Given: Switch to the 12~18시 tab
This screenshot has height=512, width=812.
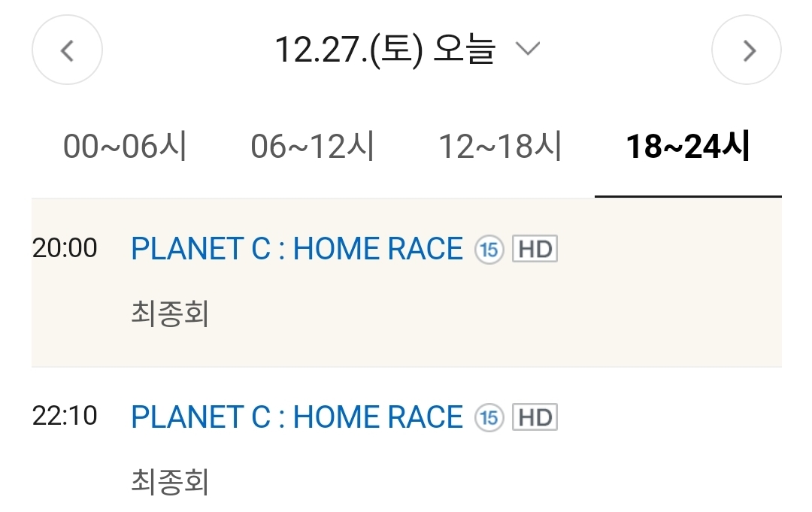Looking at the screenshot, I should pos(500,147).
